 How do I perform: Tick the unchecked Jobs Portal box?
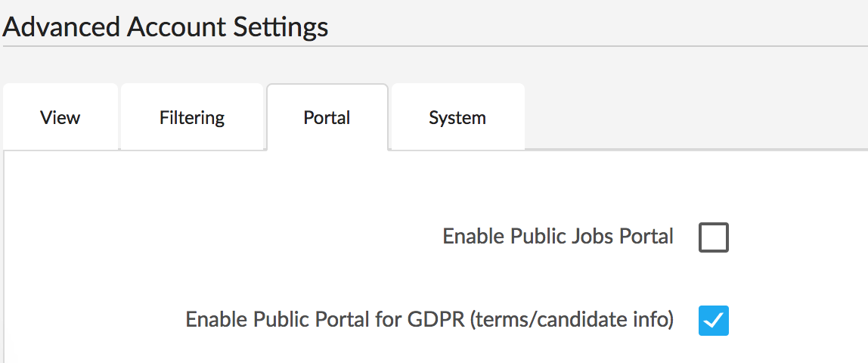(714, 237)
